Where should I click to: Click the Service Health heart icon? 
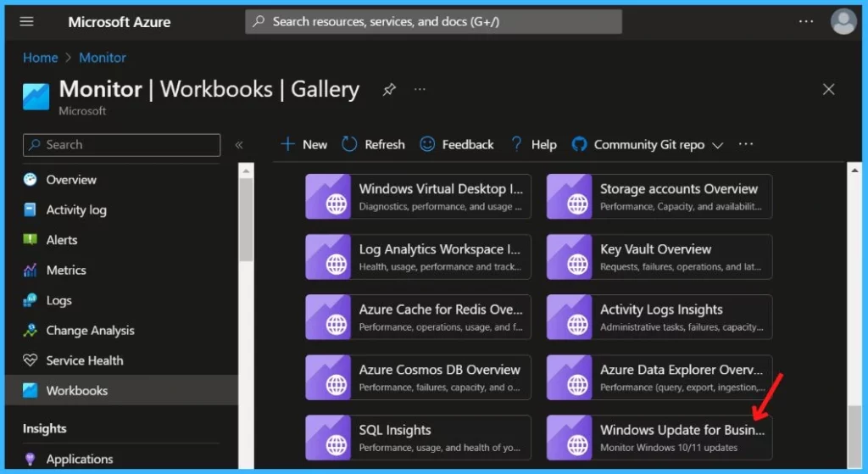[30, 360]
